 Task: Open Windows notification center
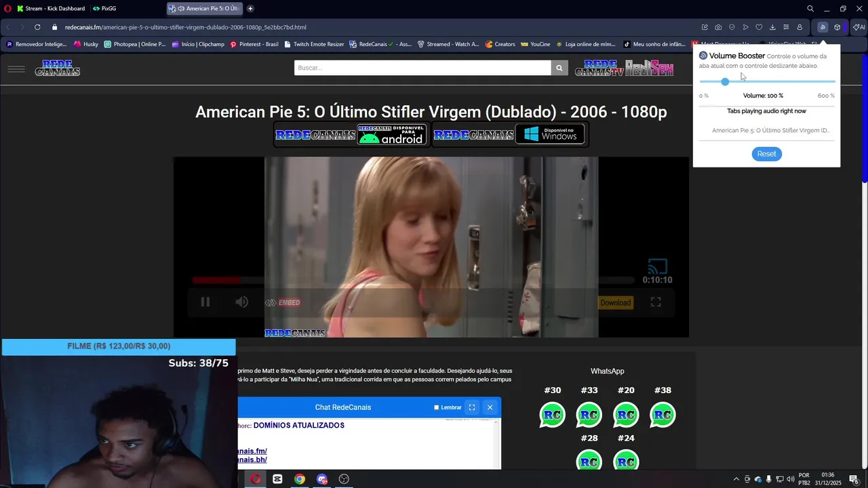point(854,479)
